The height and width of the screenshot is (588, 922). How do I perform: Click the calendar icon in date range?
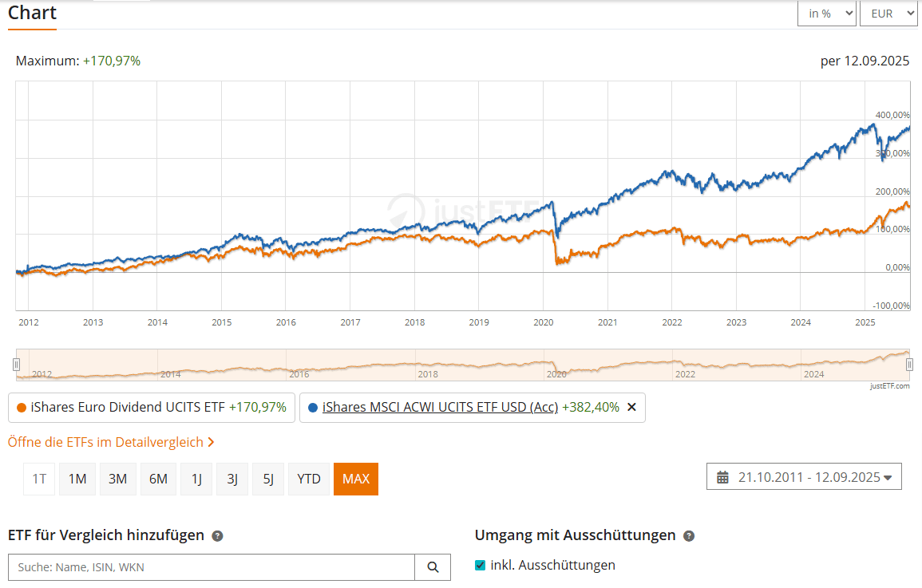point(723,478)
